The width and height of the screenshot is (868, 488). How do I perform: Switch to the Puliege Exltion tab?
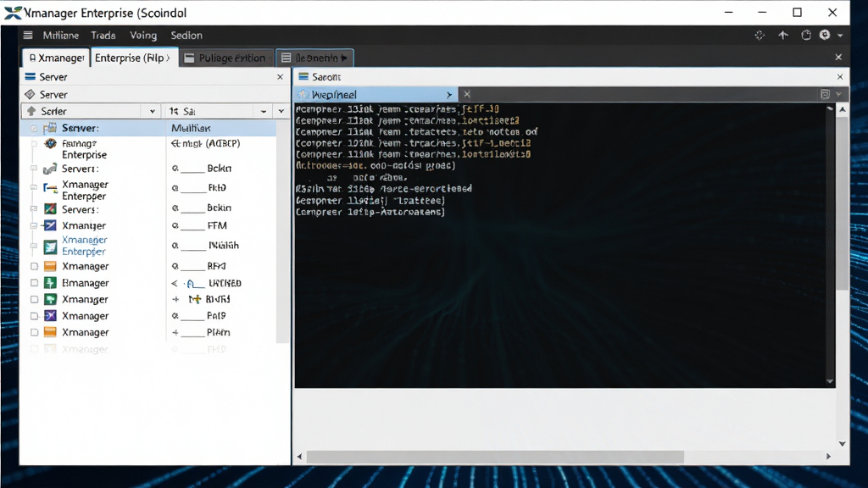pyautogui.click(x=226, y=58)
